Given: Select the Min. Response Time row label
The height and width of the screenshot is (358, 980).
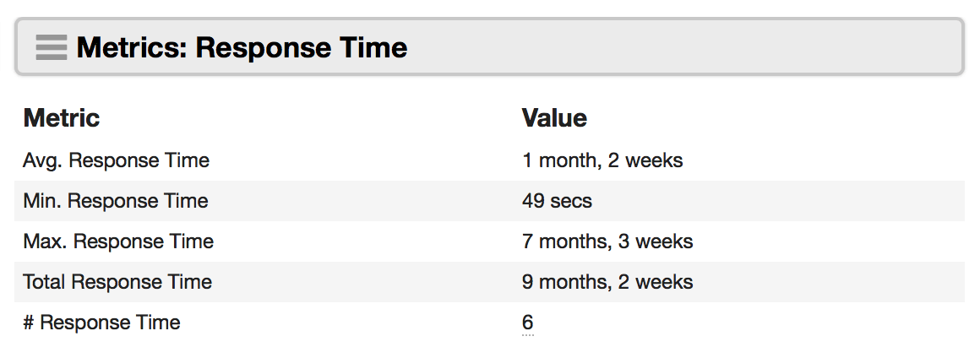Looking at the screenshot, I should click(x=116, y=201).
